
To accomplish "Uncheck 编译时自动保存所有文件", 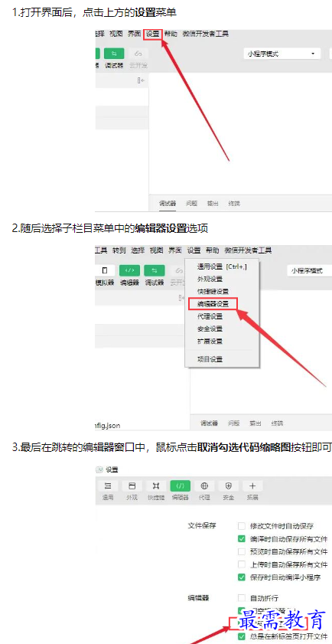I will point(242,538).
